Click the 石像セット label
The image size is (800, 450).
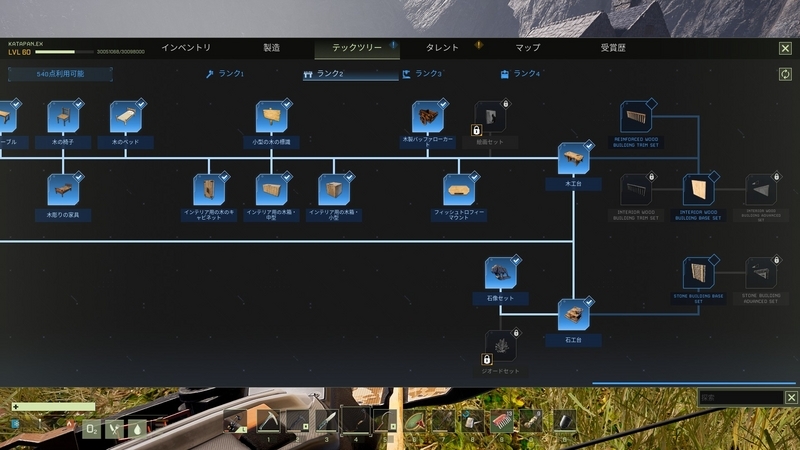(501, 298)
